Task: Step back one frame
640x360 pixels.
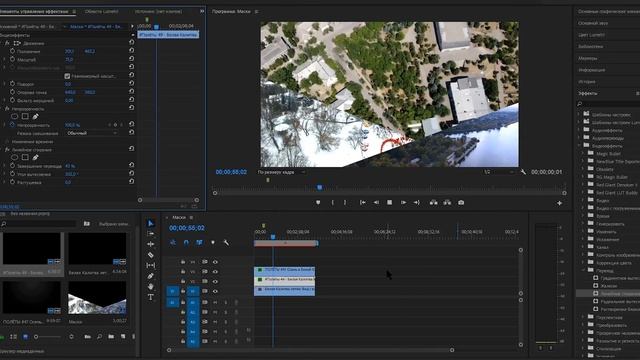Action: click(376, 202)
